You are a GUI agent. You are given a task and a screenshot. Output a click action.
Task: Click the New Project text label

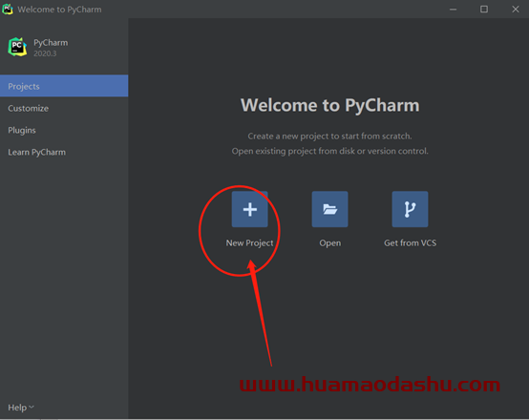tap(249, 242)
